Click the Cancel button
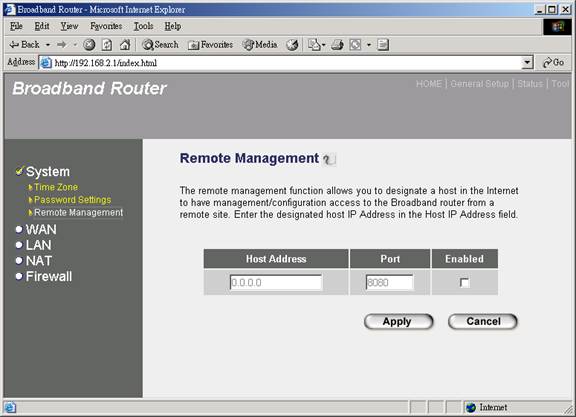This screenshot has width=576, height=417. point(483,321)
